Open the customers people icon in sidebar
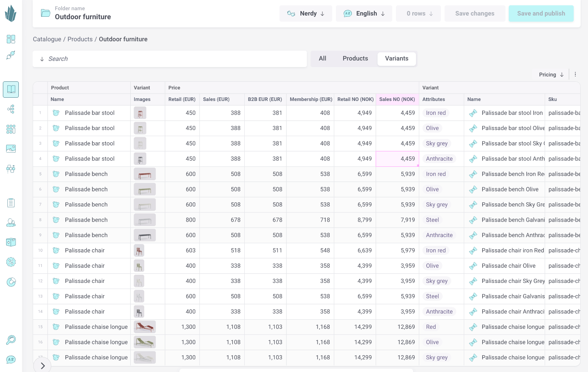This screenshot has width=588, height=372. tap(11, 223)
